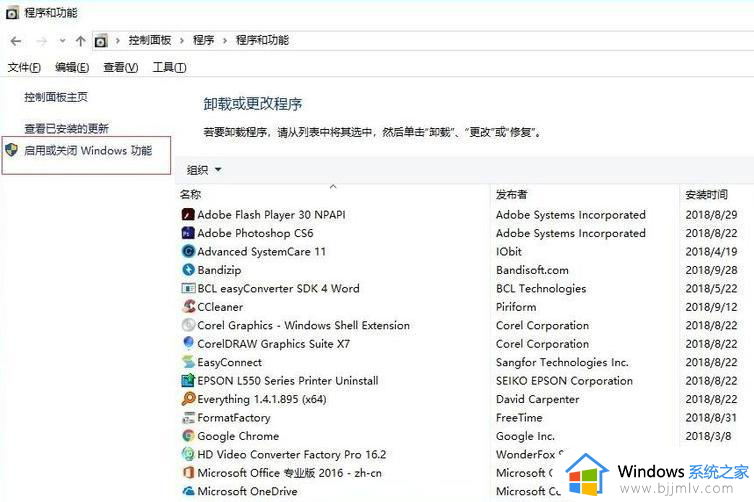Screen dimensions: 754x502
Task: Go up one level with up arrow
Action: [80, 41]
